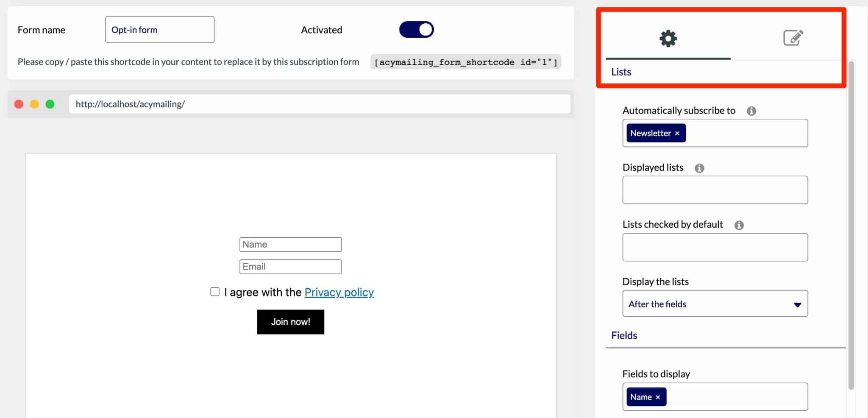Click the Name tag label in Fields to display

(641, 397)
